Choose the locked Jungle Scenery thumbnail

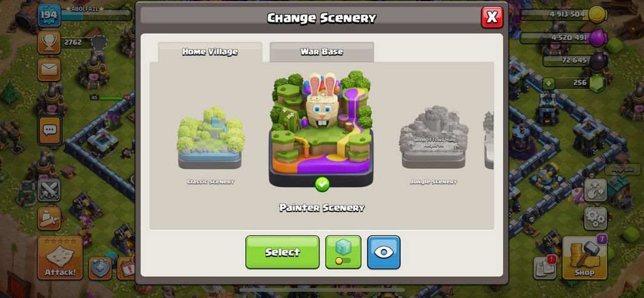tap(434, 137)
